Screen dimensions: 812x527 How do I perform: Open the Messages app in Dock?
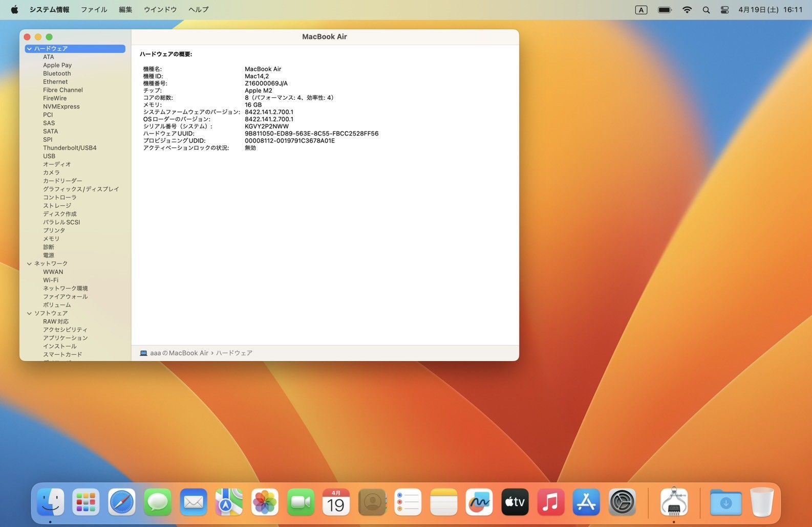click(x=158, y=502)
